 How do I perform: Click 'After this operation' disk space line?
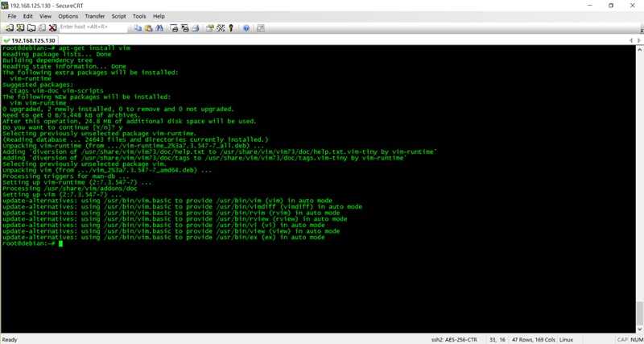point(130,121)
